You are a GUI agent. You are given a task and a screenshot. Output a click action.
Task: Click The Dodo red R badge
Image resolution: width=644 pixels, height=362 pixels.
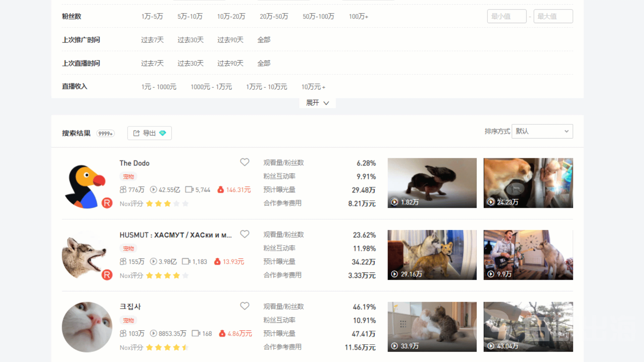tap(107, 203)
